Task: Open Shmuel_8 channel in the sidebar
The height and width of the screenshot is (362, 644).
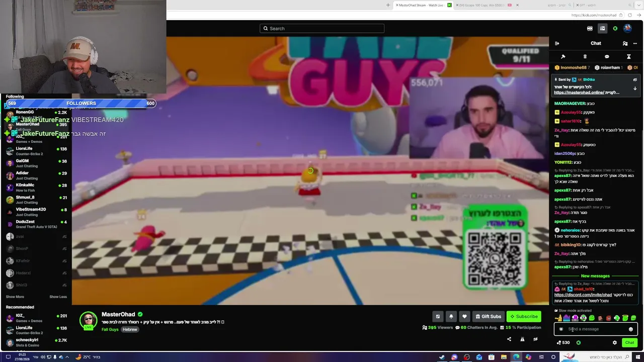Action: coord(36,200)
